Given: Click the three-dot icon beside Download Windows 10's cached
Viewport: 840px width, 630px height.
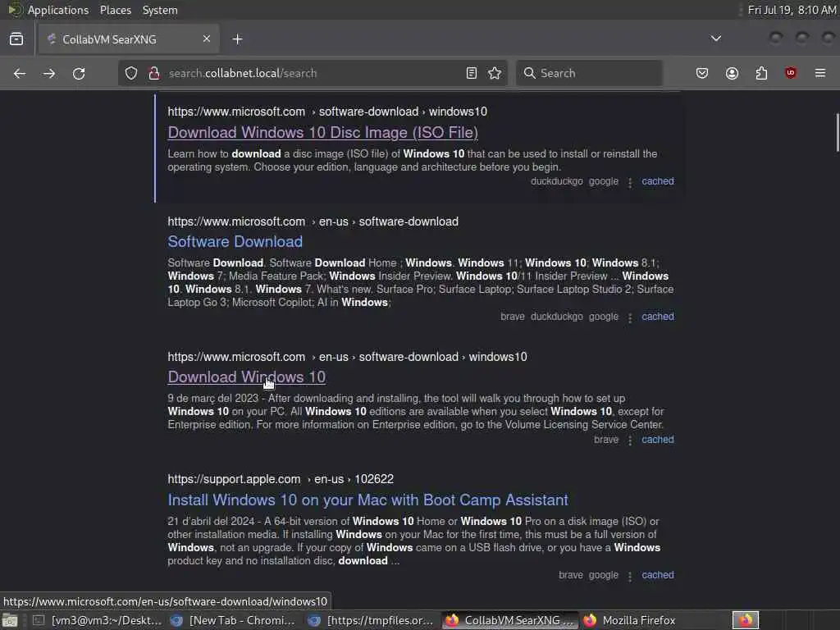Looking at the screenshot, I should click(x=630, y=441).
